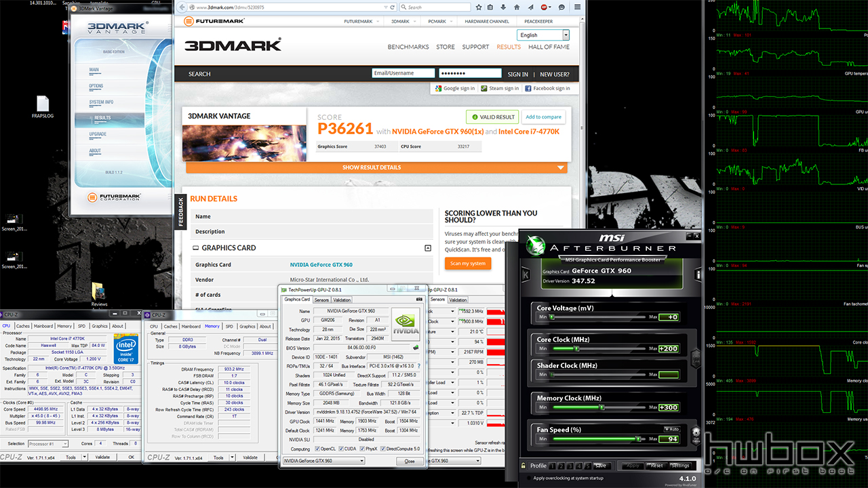Click Afterburner left K side button

click(x=526, y=274)
